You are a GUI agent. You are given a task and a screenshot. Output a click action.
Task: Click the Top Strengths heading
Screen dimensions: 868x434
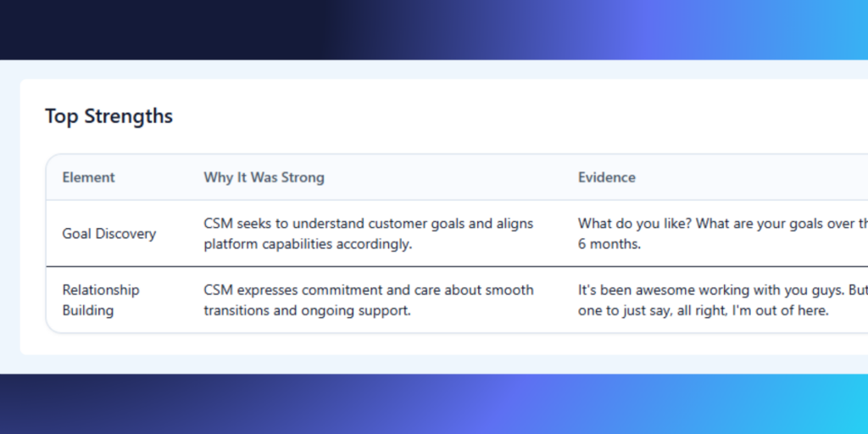(108, 116)
